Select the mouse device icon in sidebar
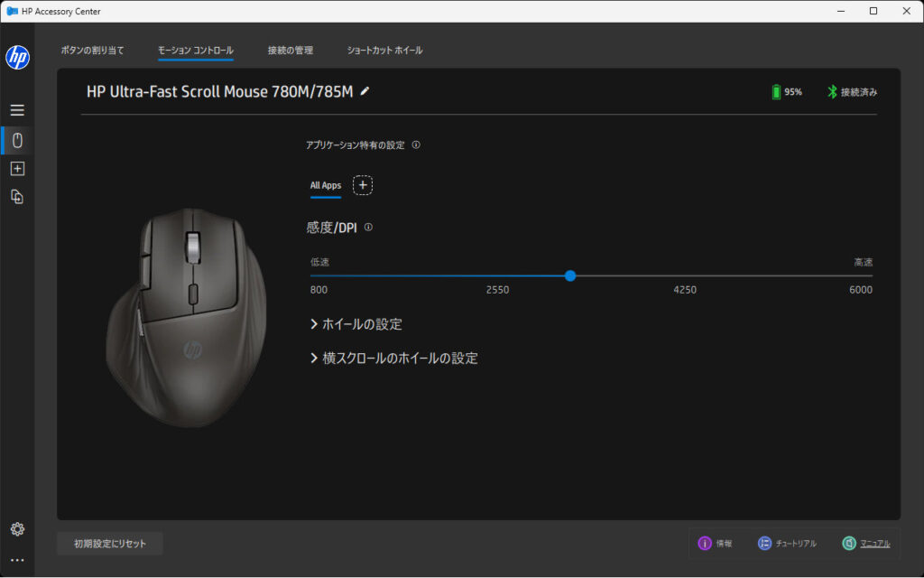The height and width of the screenshot is (578, 924). coord(18,140)
